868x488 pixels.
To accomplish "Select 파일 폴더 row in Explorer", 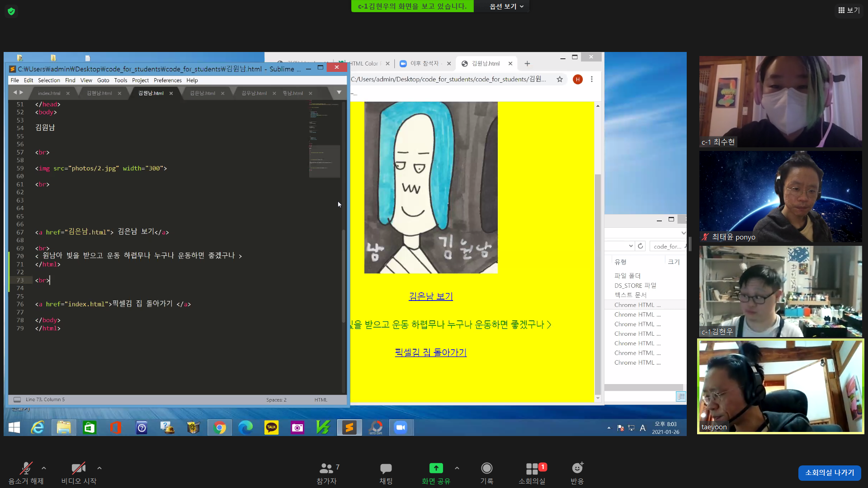I will pos(627,276).
